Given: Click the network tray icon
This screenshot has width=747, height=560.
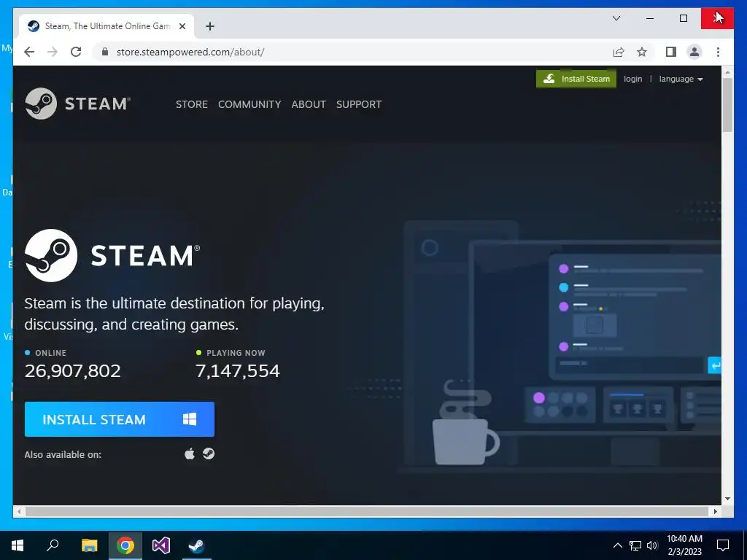Looking at the screenshot, I should click(635, 545).
